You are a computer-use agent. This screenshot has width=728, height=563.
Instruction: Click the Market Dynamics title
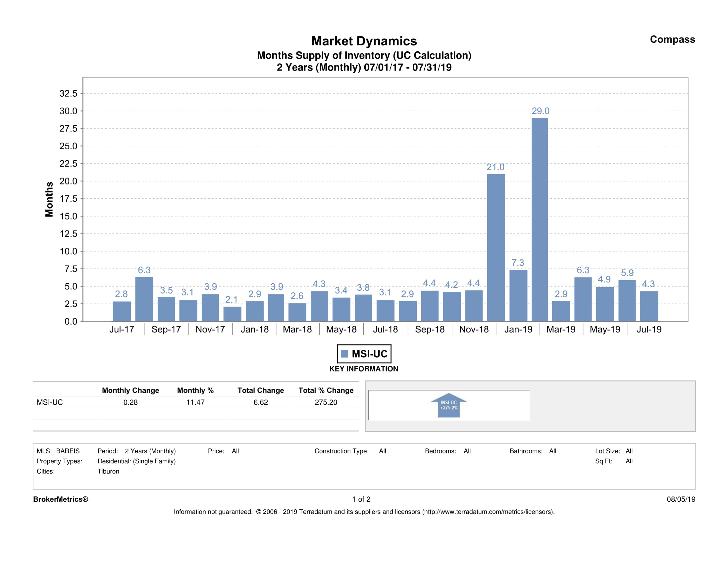[364, 41]
